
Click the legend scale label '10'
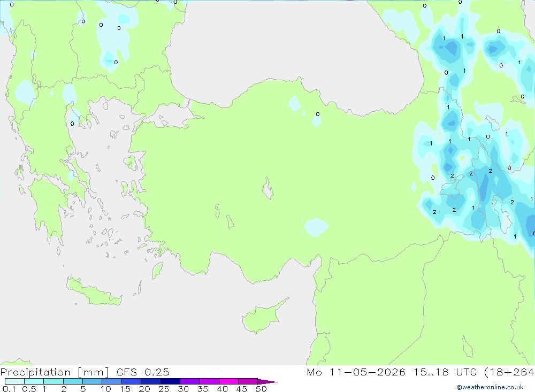(106, 389)
